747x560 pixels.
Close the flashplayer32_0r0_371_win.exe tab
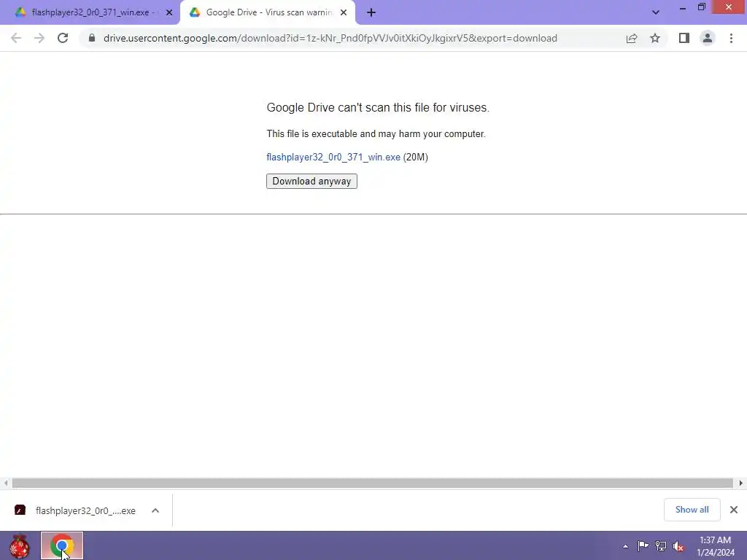pyautogui.click(x=169, y=12)
